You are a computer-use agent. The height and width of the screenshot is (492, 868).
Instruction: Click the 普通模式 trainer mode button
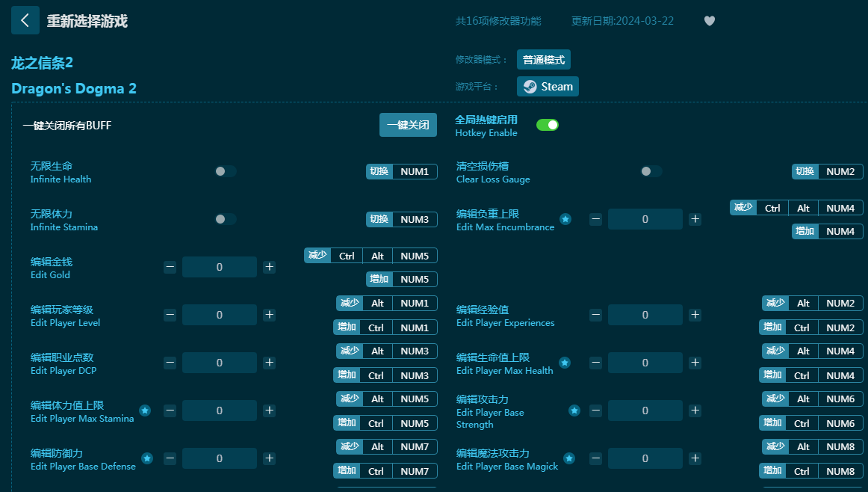[544, 60]
